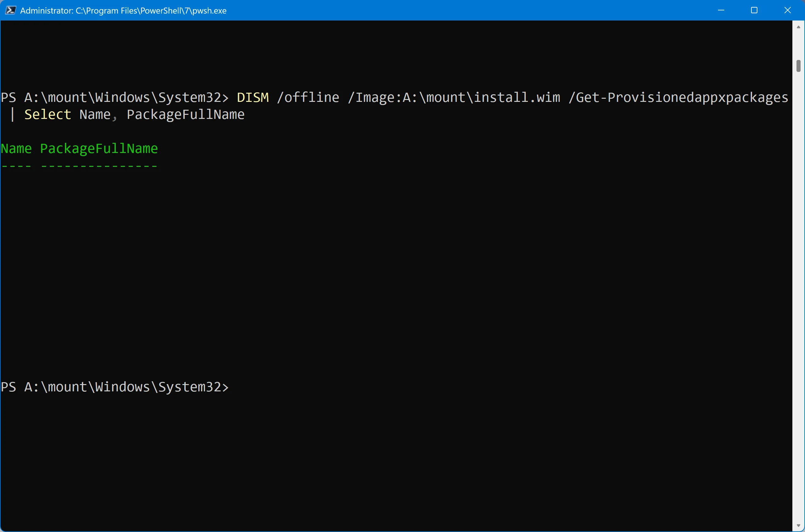Screen dimensions: 805x532
Task: Click the first prompt path text
Action: tap(123, 97)
